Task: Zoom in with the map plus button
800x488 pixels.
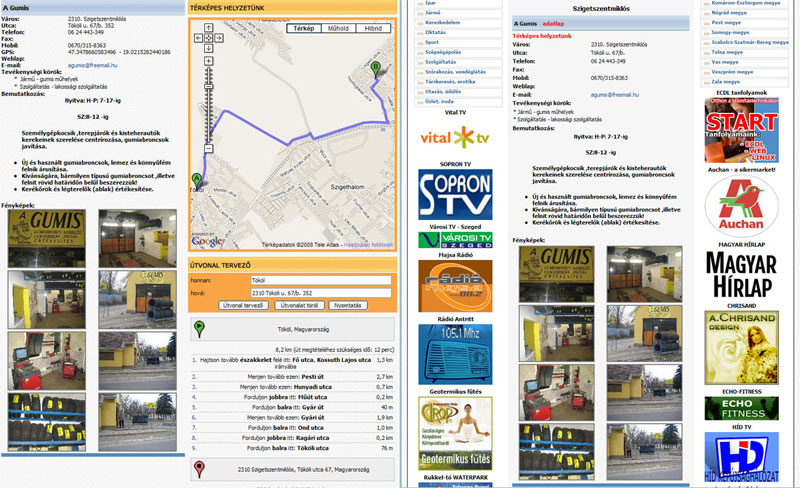Action: coord(208,61)
